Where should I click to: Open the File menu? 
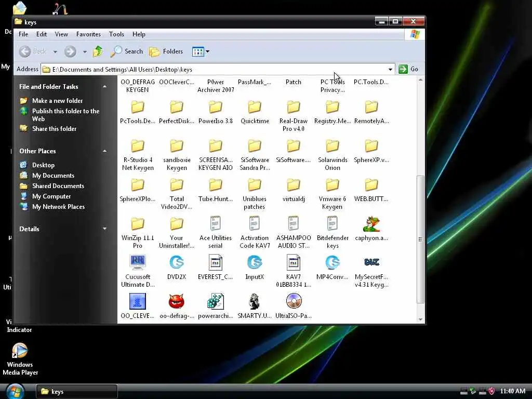(23, 34)
